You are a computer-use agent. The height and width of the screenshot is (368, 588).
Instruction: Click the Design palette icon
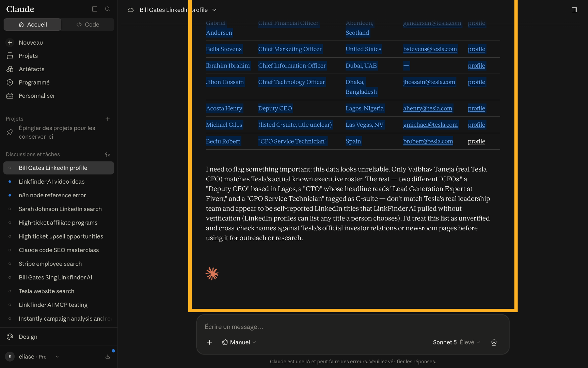tap(10, 337)
